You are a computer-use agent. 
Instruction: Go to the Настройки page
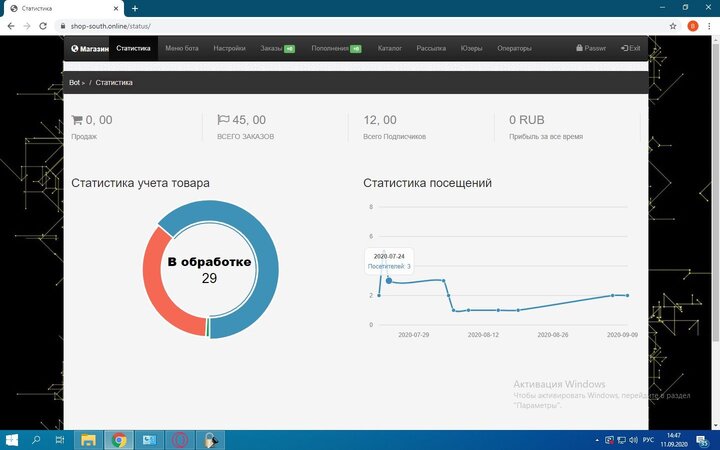[x=229, y=48]
